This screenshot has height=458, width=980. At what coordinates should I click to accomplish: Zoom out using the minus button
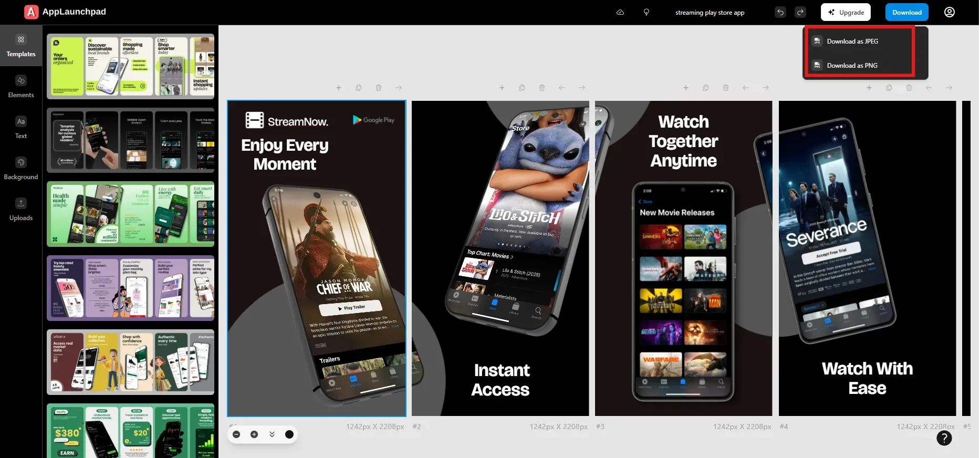pyautogui.click(x=236, y=434)
